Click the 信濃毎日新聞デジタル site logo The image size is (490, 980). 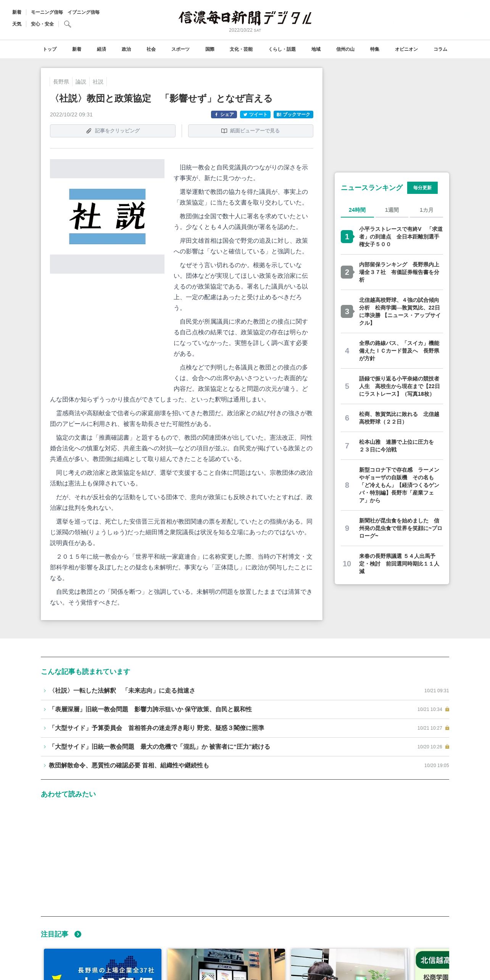pyautogui.click(x=245, y=18)
